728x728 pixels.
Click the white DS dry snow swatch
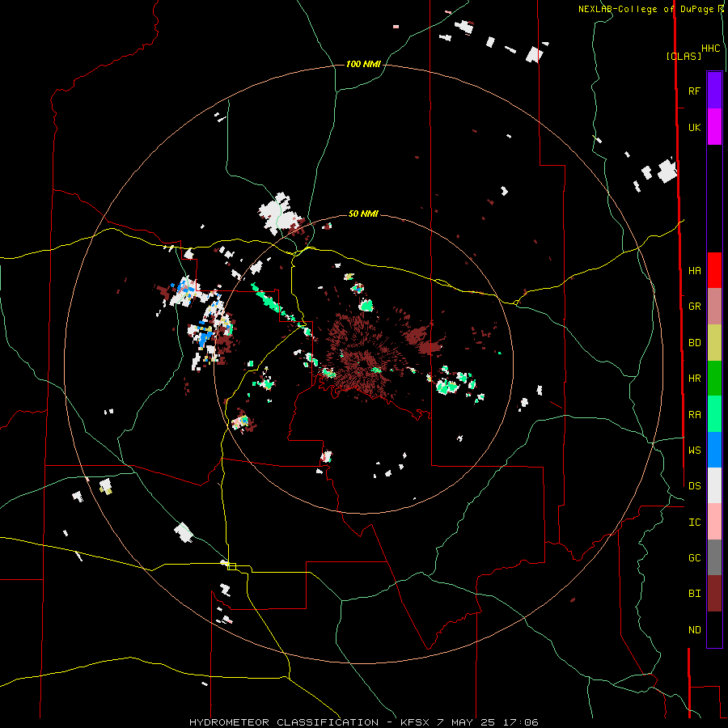pos(714,485)
